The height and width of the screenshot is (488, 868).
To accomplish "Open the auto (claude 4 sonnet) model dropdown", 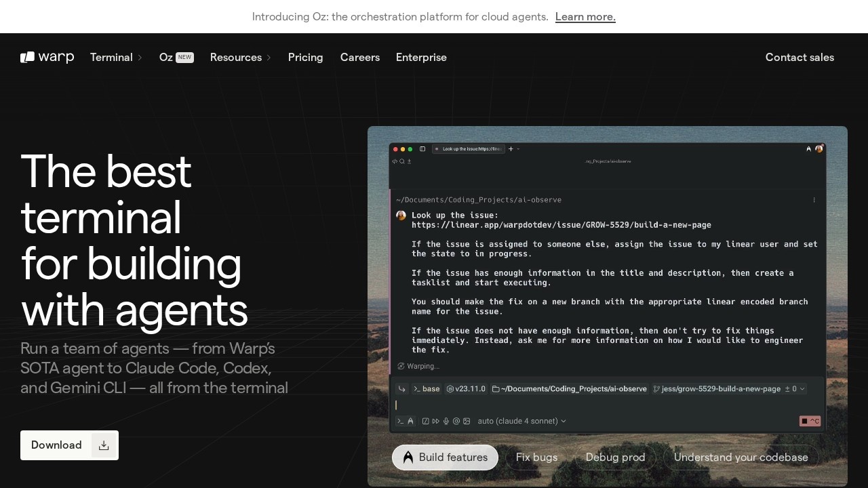I will (x=521, y=421).
